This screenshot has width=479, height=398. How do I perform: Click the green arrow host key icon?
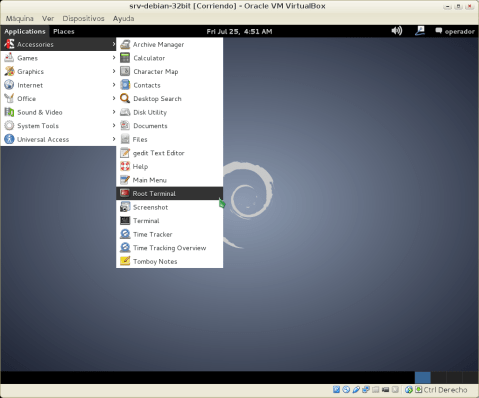[418, 389]
